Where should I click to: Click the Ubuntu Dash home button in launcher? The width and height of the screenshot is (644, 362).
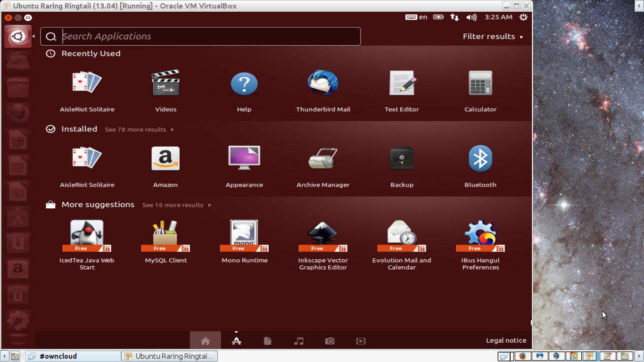tap(18, 36)
